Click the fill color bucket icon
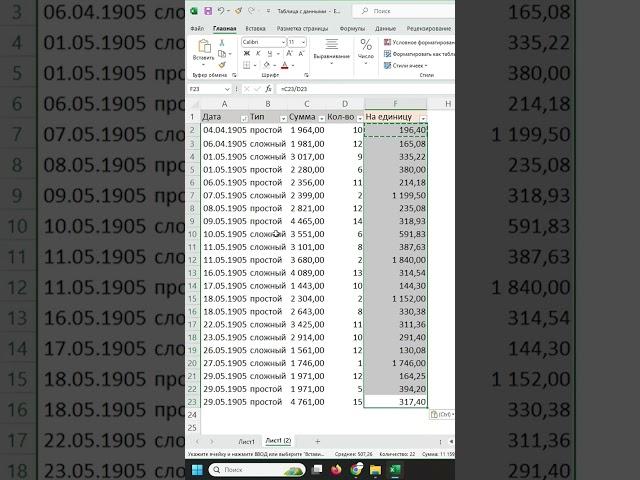The height and width of the screenshot is (480, 640). pyautogui.click(x=266, y=65)
